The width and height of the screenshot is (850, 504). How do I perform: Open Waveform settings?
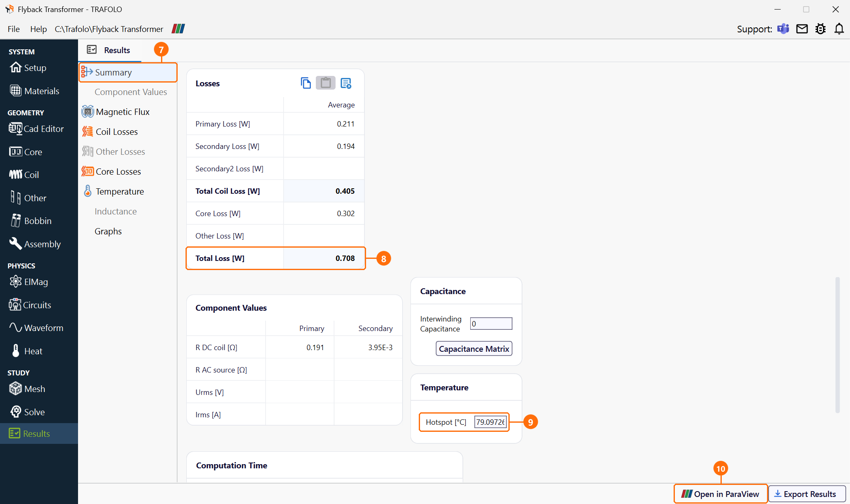pos(37,328)
